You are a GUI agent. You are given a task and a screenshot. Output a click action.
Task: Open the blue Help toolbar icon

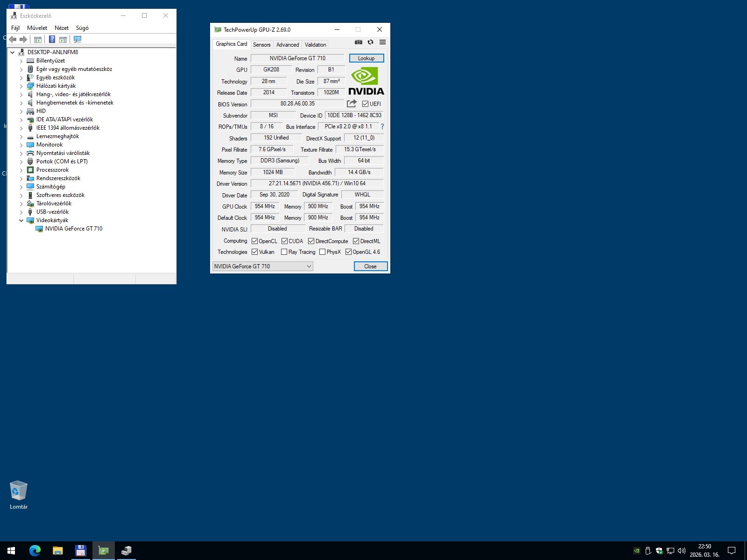point(52,40)
